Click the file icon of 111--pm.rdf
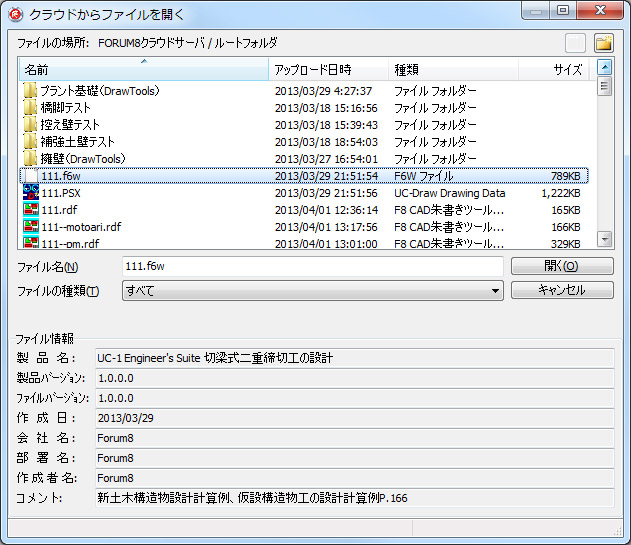 tap(31, 243)
